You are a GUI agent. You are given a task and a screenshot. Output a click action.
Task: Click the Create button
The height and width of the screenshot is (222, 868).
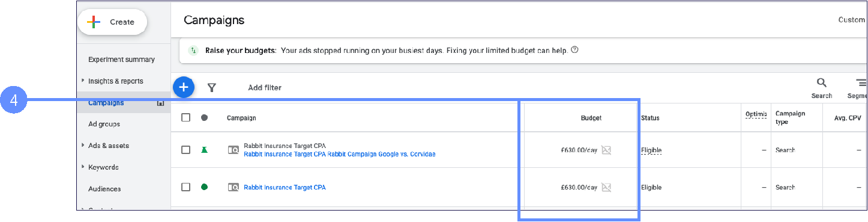[112, 22]
